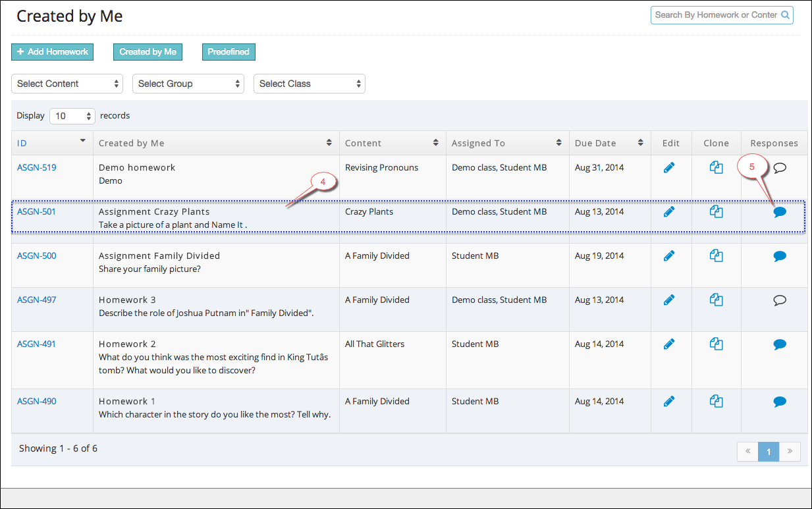
Task: Open the Select Content dropdown
Action: point(67,84)
